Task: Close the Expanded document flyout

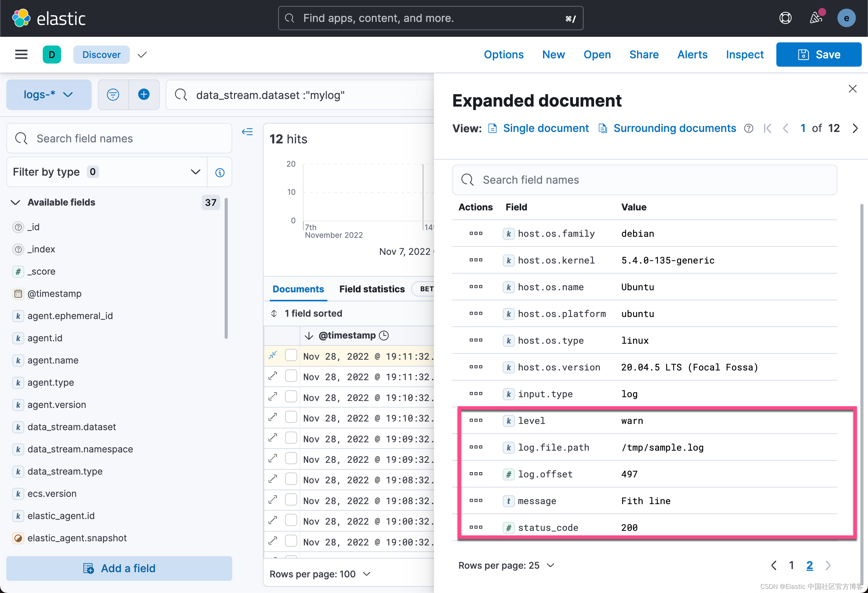Action: click(x=852, y=89)
